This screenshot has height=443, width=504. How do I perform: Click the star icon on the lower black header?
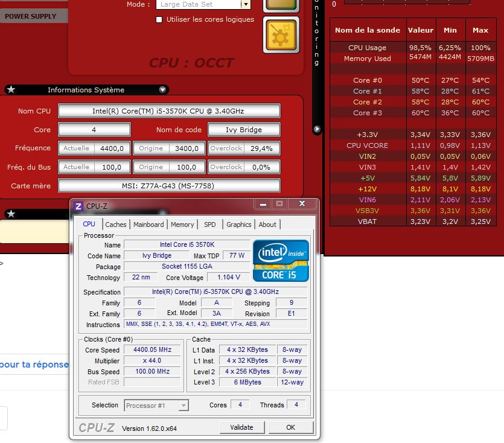11,214
